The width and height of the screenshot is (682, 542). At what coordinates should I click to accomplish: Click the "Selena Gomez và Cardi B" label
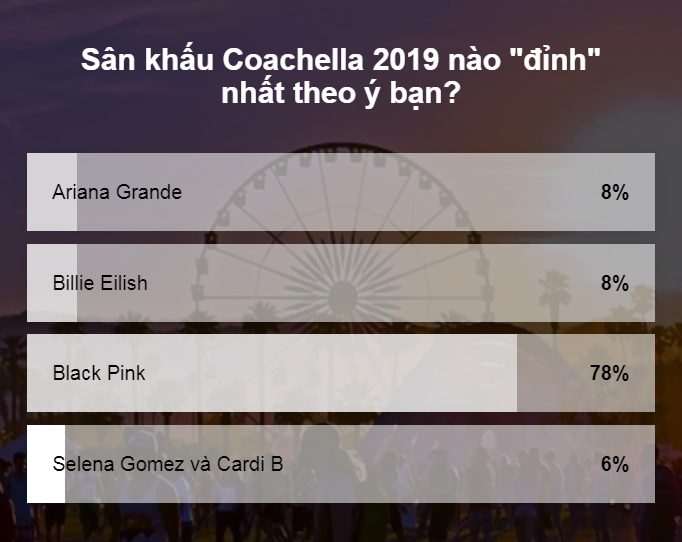coord(167,464)
